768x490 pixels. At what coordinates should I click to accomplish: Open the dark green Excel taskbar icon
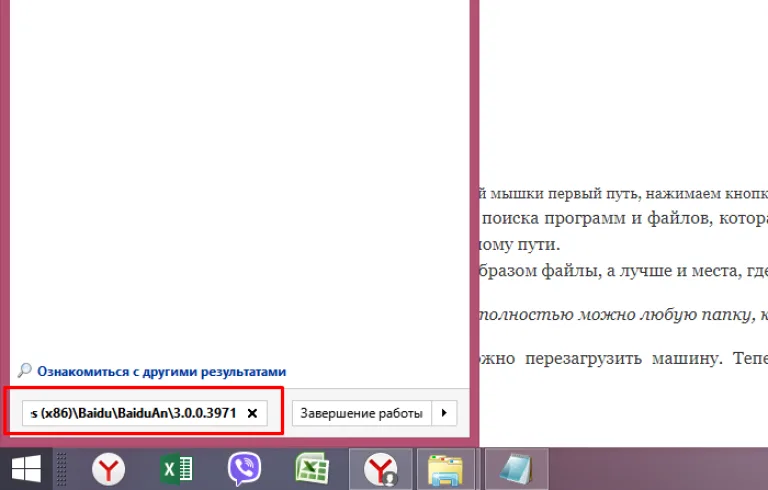(176, 469)
